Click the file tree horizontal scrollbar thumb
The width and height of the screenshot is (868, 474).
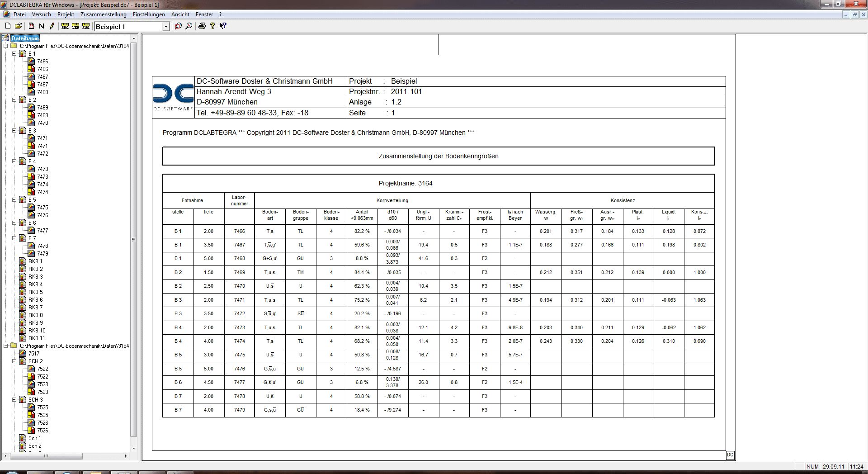tap(46, 456)
